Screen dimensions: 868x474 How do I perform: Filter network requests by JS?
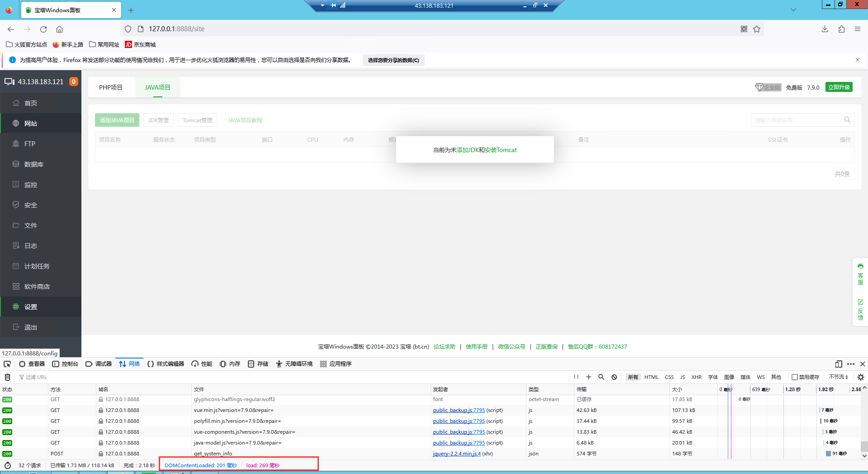click(x=683, y=377)
